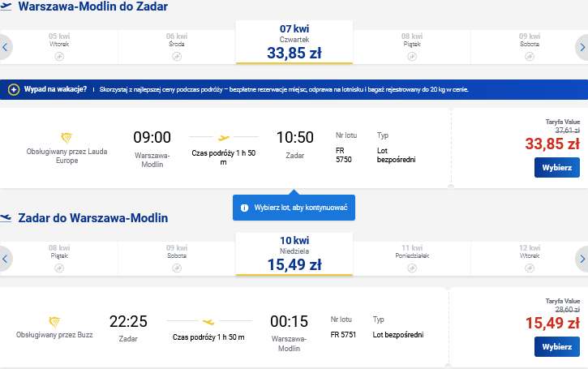Viewport: 588px width, 369px height.
Task: Click the no-flight icon under 08 kwi Piątek outbound
Action: (x=412, y=57)
